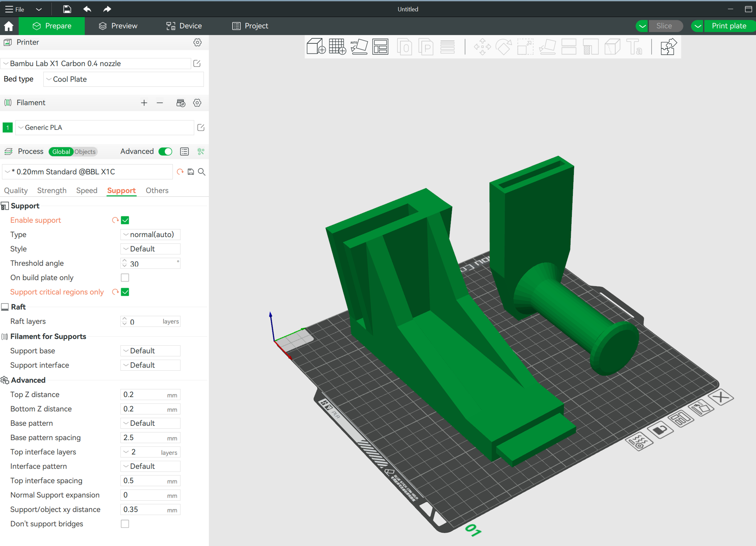This screenshot has height=546, width=756.
Task: Open the Bed type dropdown
Action: tap(123, 79)
